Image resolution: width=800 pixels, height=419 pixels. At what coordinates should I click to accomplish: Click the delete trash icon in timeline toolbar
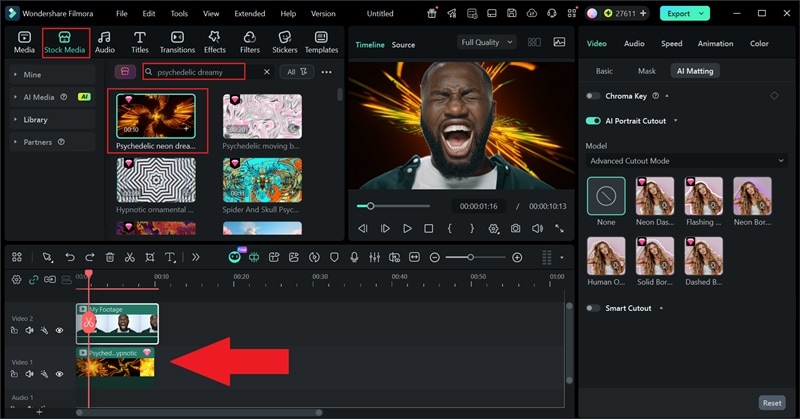(x=110, y=257)
